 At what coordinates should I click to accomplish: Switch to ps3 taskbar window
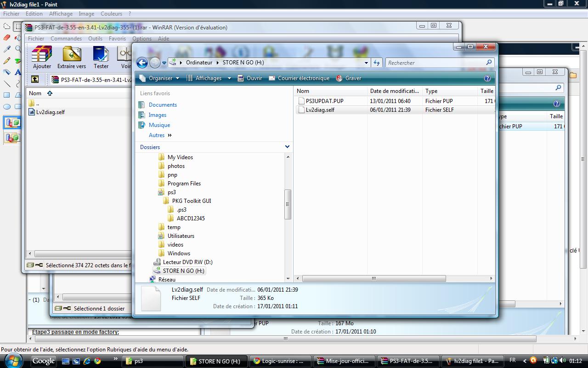click(x=153, y=361)
